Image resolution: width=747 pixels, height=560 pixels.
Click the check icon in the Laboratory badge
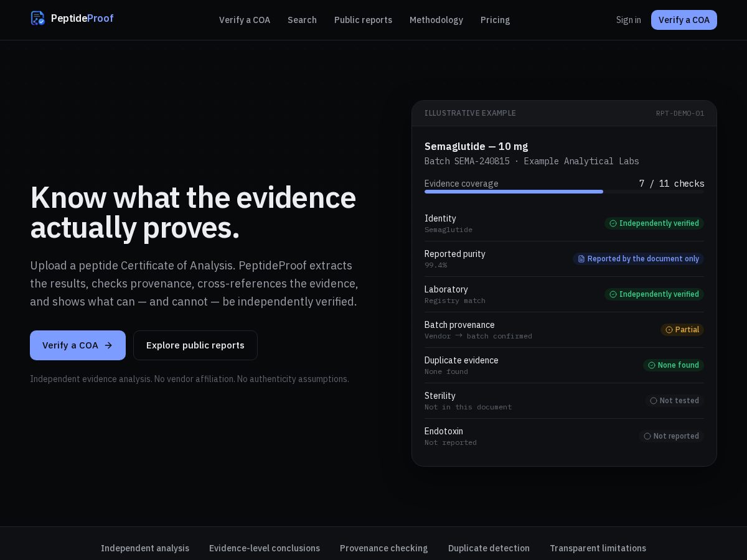click(613, 294)
